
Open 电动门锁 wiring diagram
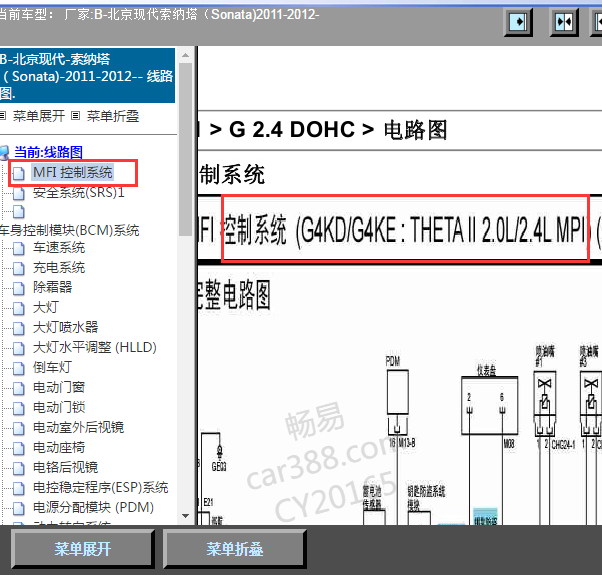pos(59,407)
